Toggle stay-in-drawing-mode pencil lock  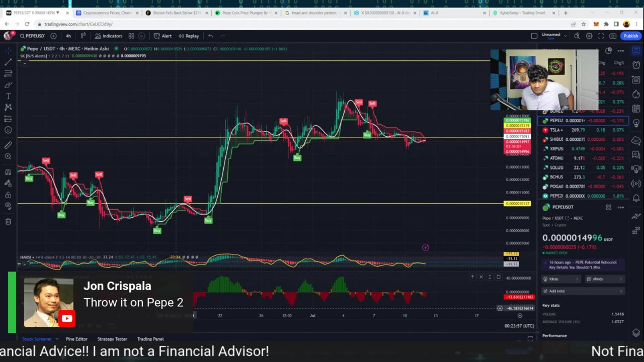click(8, 184)
